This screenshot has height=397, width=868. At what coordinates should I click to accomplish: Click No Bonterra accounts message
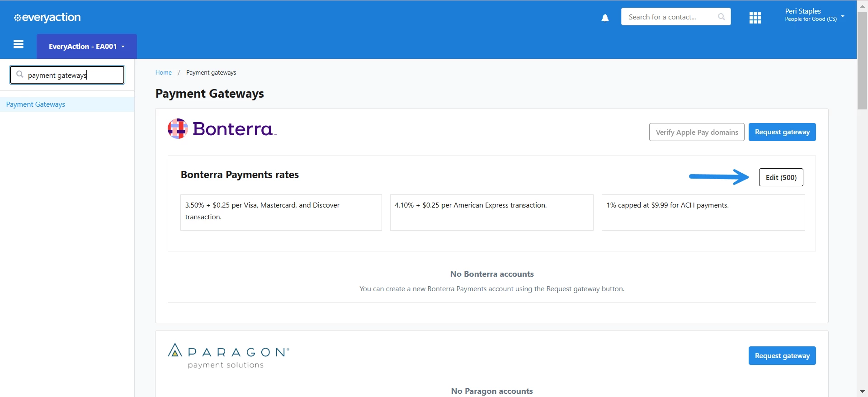click(x=492, y=274)
